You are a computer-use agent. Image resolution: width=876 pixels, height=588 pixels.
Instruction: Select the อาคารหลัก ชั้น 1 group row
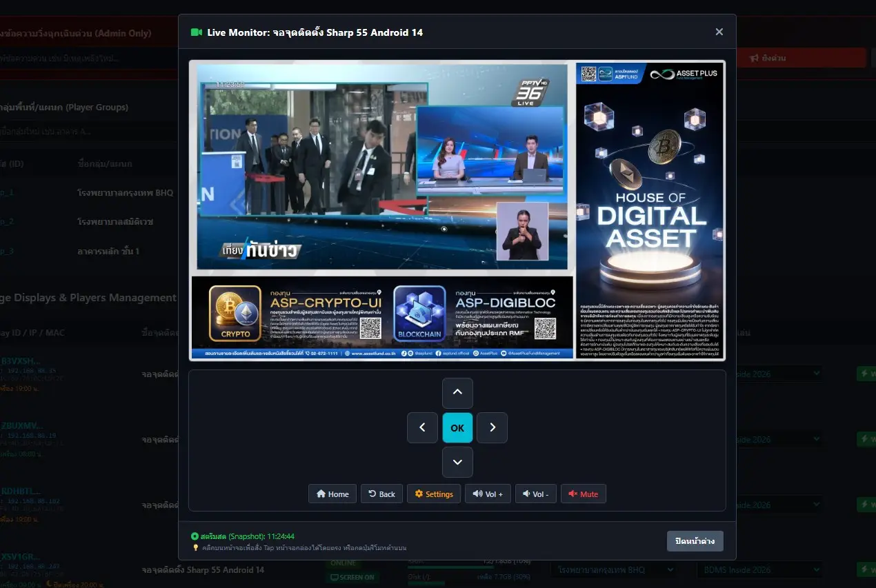[x=90, y=252]
